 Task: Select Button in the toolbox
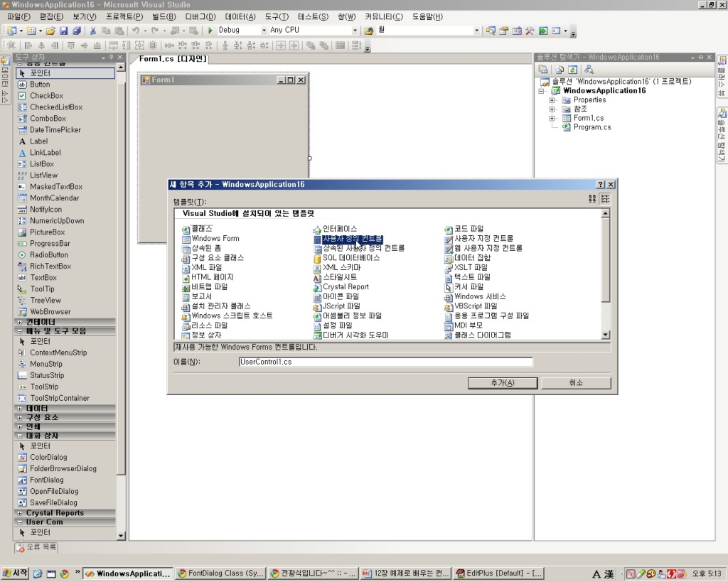40,85
